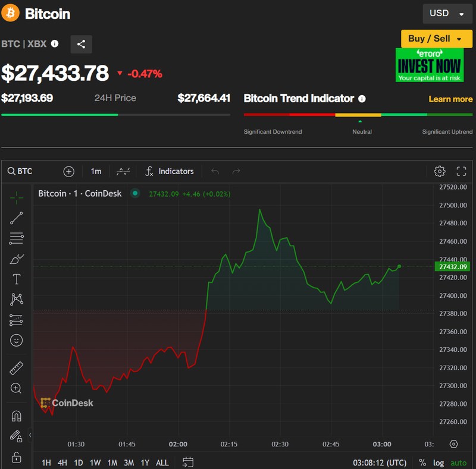
Task: Open the Indicators menu
Action: [170, 171]
